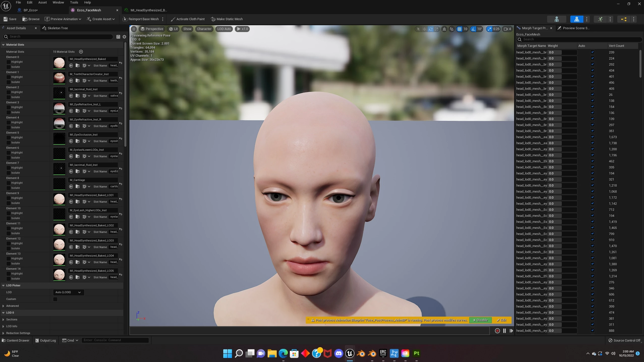Click the Activate Cloth Paint brush icon
Viewport: 644px width, 362px height.
pos(173,19)
